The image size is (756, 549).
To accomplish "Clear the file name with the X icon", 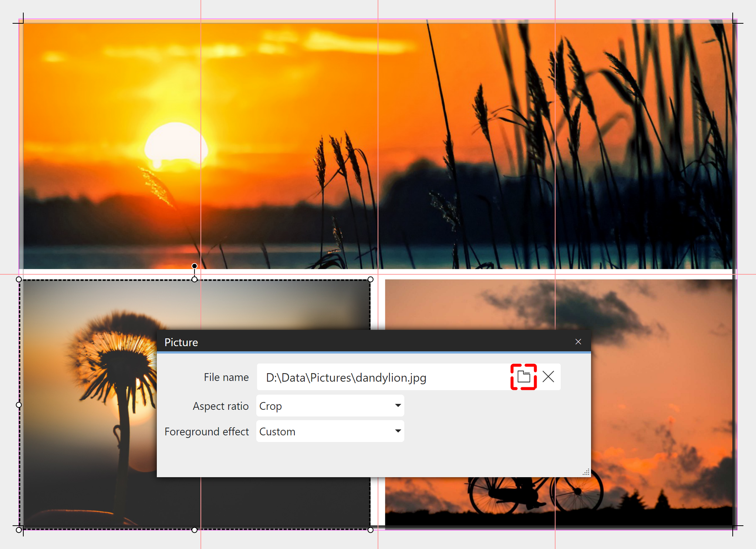I will coord(548,377).
